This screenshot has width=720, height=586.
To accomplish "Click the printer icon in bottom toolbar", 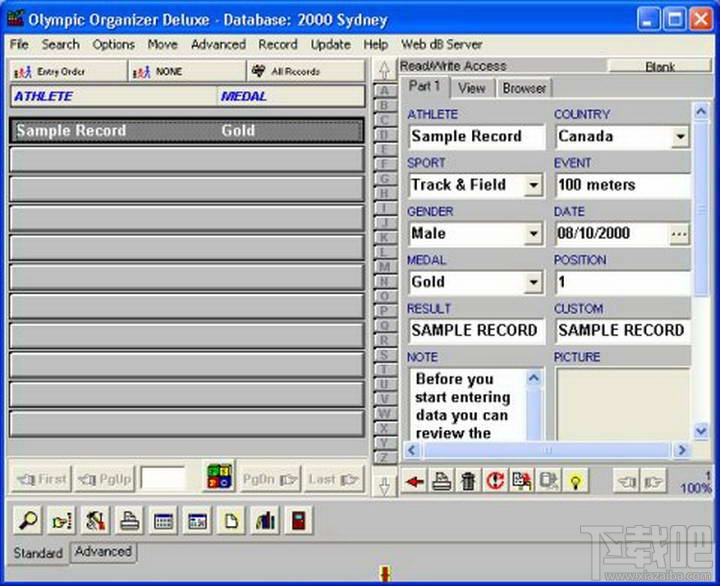I will pos(129,520).
